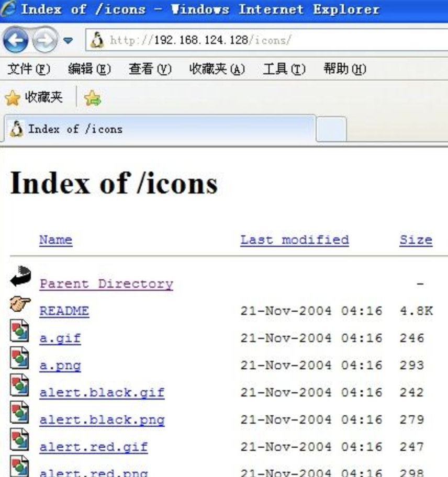Sort by Last modified column link
Image resolution: width=448 pixels, height=477 pixels.
295,240
